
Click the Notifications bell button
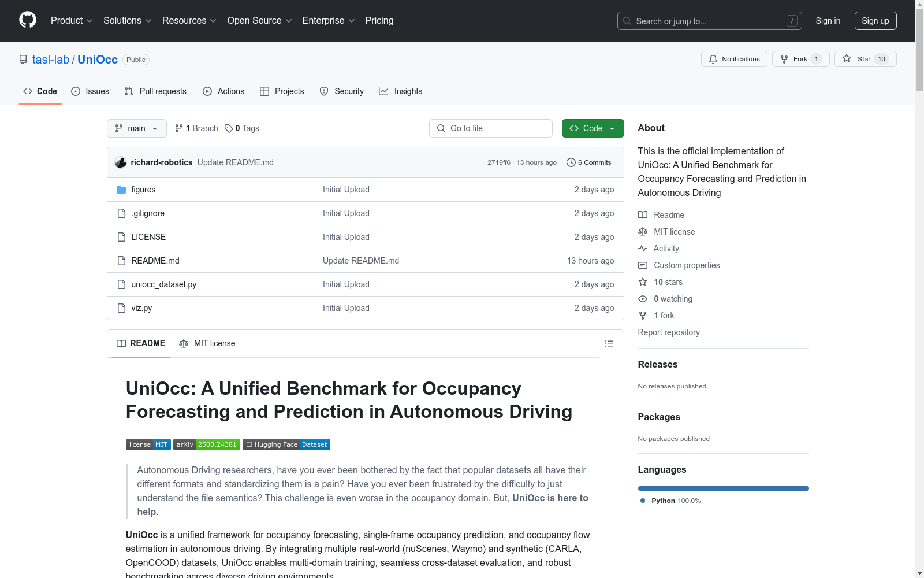click(734, 59)
